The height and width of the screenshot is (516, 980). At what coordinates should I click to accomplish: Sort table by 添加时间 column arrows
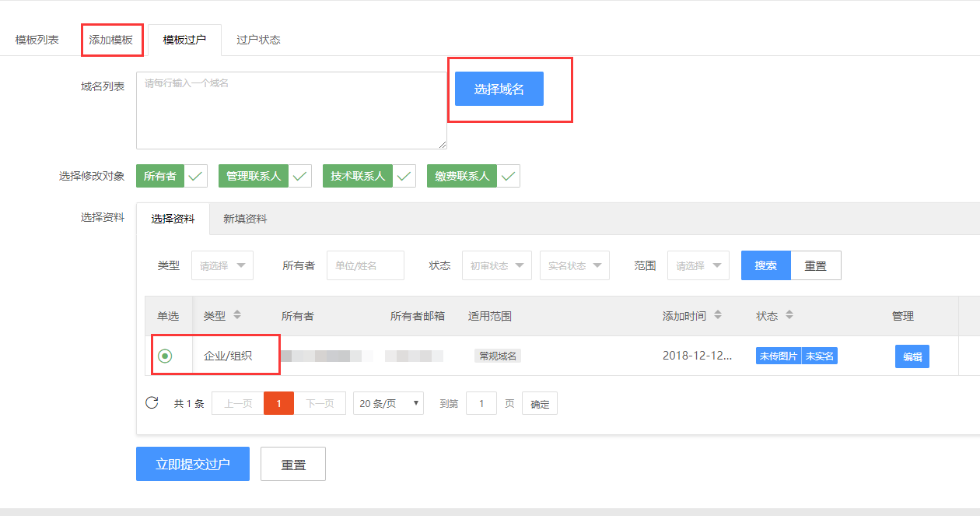tap(718, 315)
